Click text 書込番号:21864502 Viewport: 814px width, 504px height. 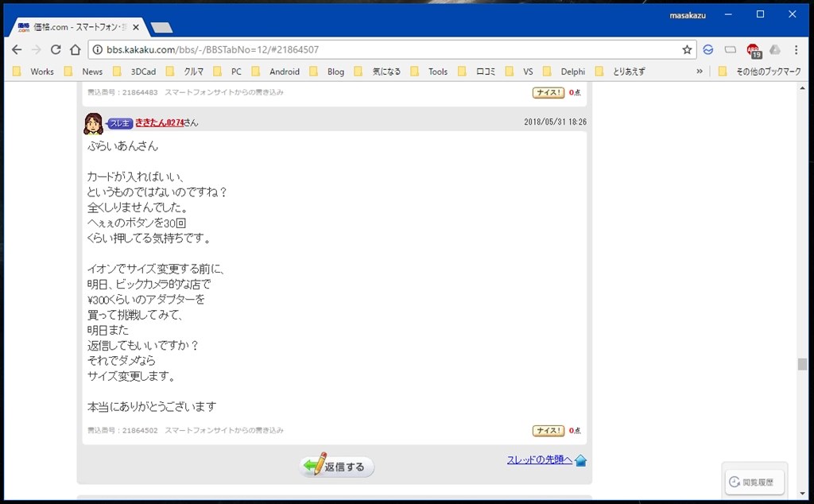[122, 430]
